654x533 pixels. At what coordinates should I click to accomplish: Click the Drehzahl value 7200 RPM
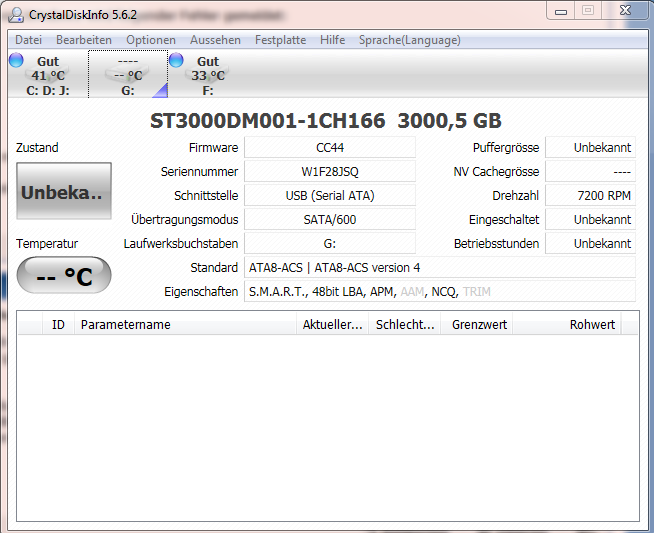[591, 196]
